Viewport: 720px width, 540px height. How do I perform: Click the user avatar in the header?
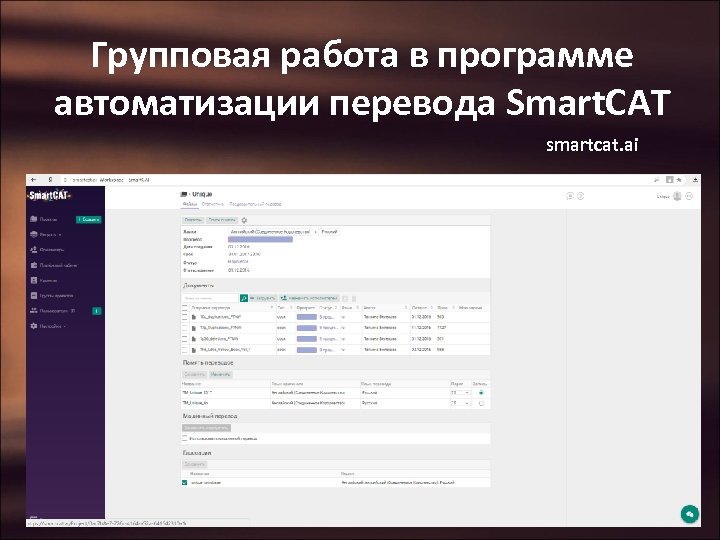click(x=677, y=196)
